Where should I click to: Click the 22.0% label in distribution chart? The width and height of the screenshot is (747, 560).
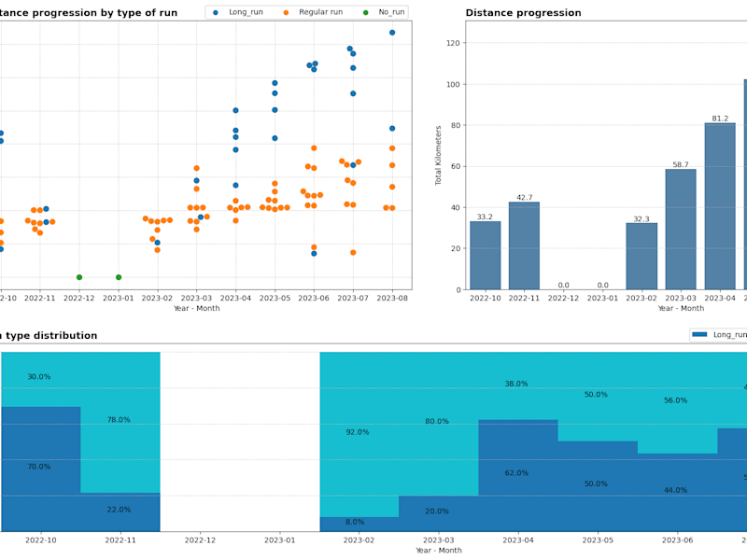tap(119, 510)
